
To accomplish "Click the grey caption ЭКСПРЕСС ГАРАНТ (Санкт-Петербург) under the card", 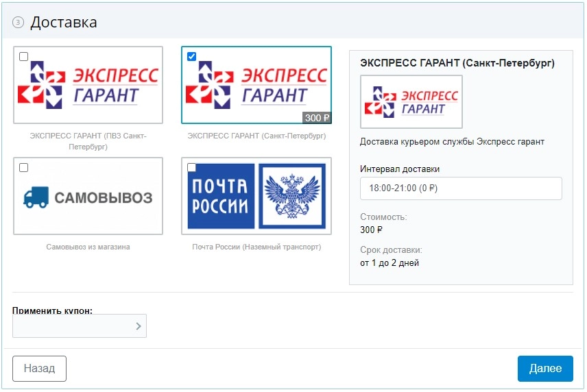I will (x=256, y=136).
